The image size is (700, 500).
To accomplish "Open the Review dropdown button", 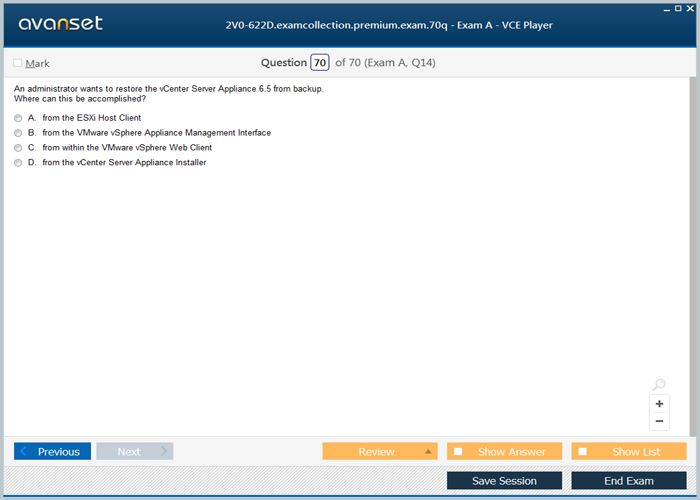I will 380,451.
